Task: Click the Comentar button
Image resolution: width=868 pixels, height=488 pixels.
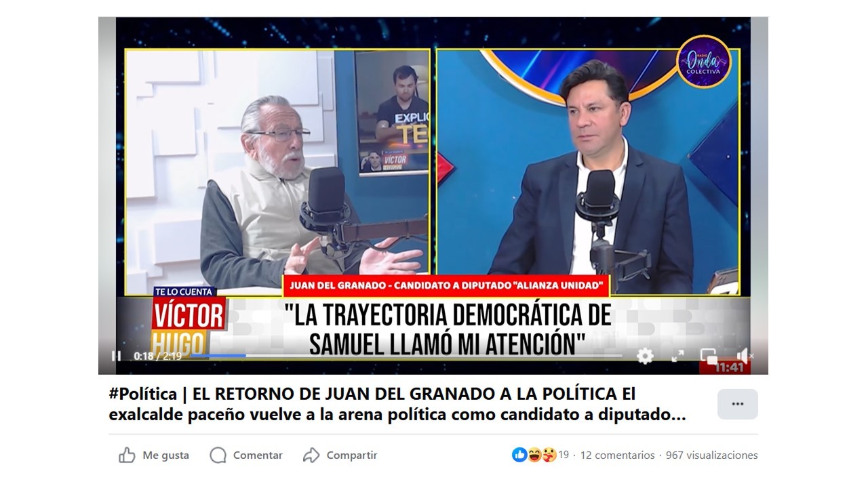Action: tap(246, 455)
